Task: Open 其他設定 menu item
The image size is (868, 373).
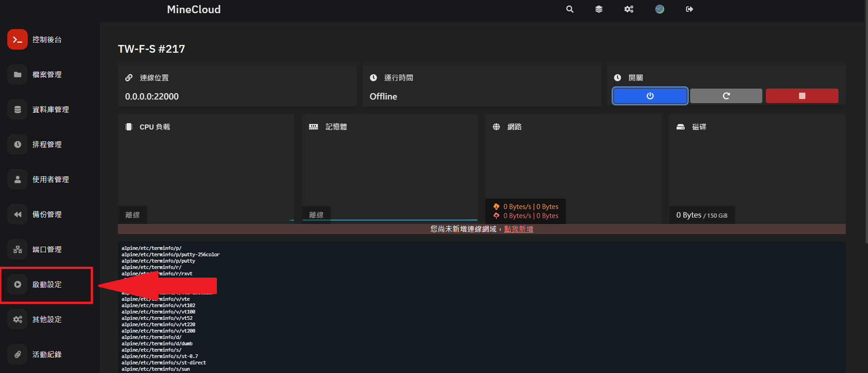Action: [x=47, y=319]
